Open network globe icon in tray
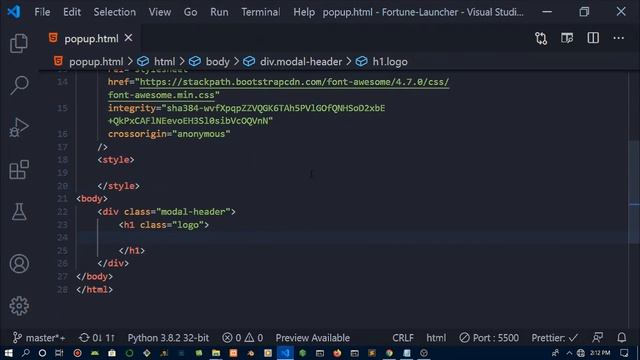This screenshot has height=360, width=640. tap(580, 353)
